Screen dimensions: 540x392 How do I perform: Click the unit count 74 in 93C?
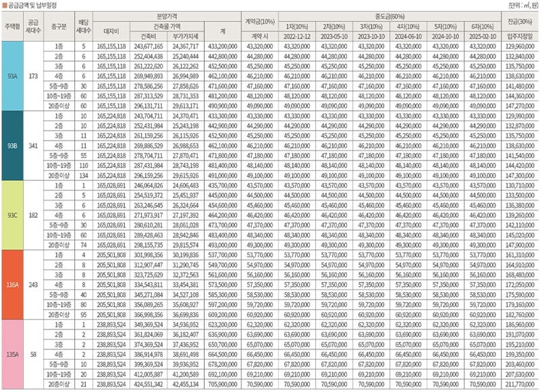[84, 245]
